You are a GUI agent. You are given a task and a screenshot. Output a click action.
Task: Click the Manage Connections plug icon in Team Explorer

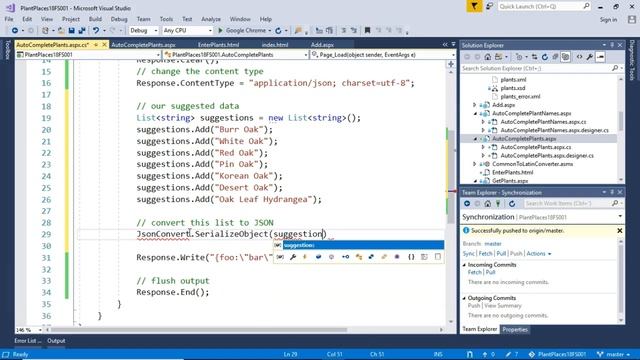point(498,203)
